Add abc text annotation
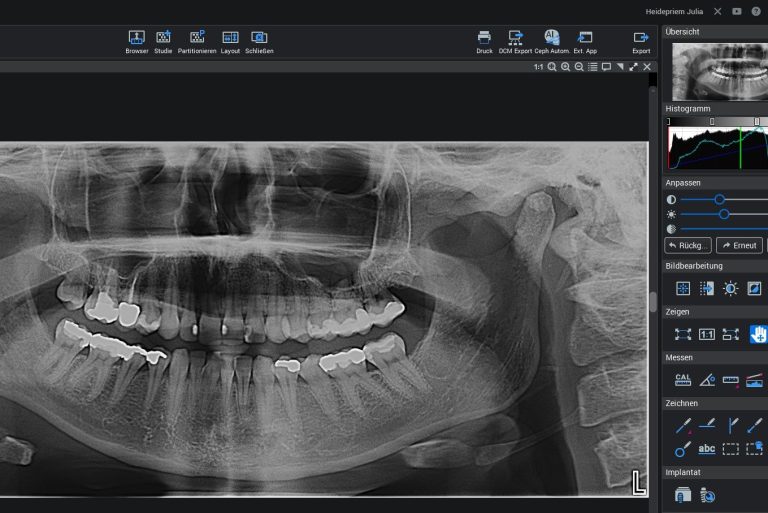The image size is (768, 513). [x=706, y=449]
